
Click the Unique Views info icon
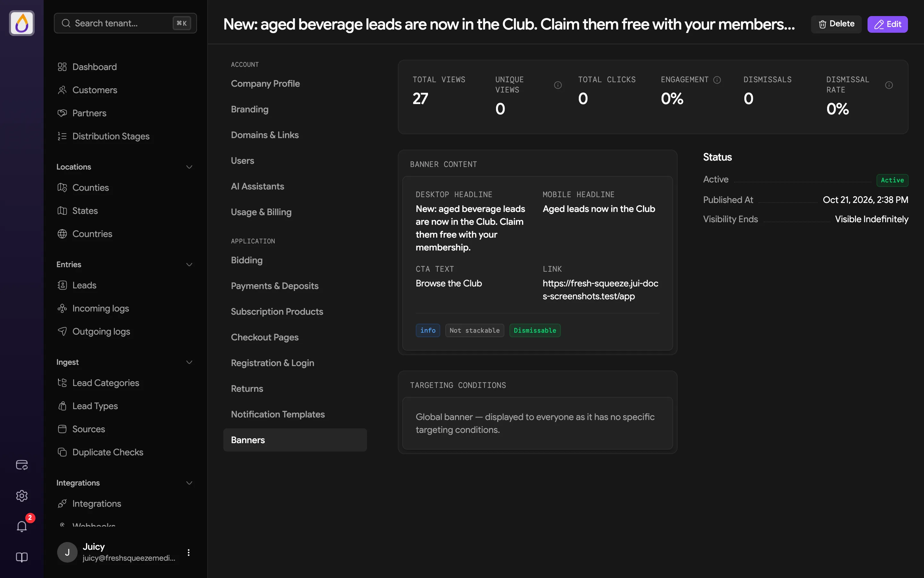558,85
